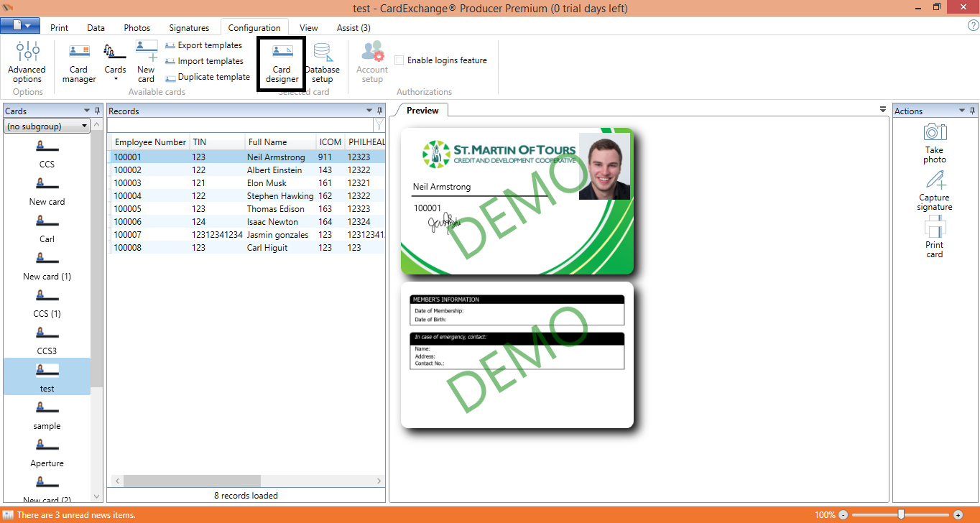This screenshot has height=523, width=980.
Task: Pin the Records panel
Action: [x=379, y=111]
